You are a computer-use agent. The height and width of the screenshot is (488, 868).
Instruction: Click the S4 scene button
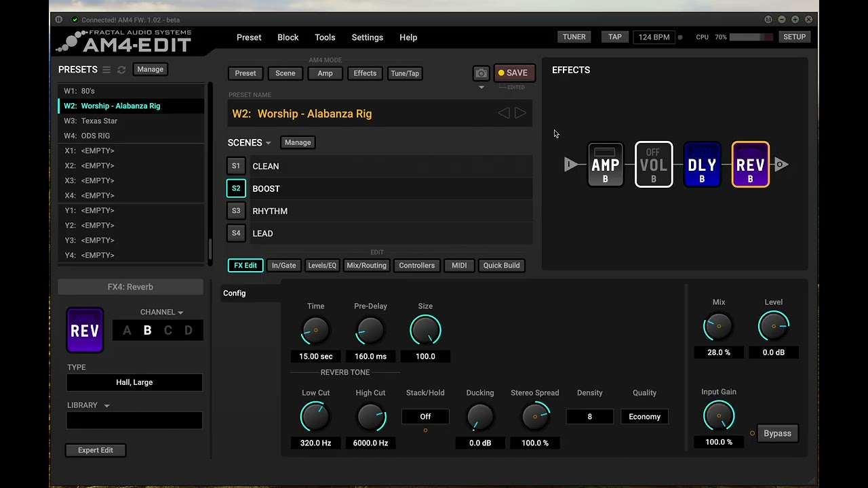[x=236, y=233]
